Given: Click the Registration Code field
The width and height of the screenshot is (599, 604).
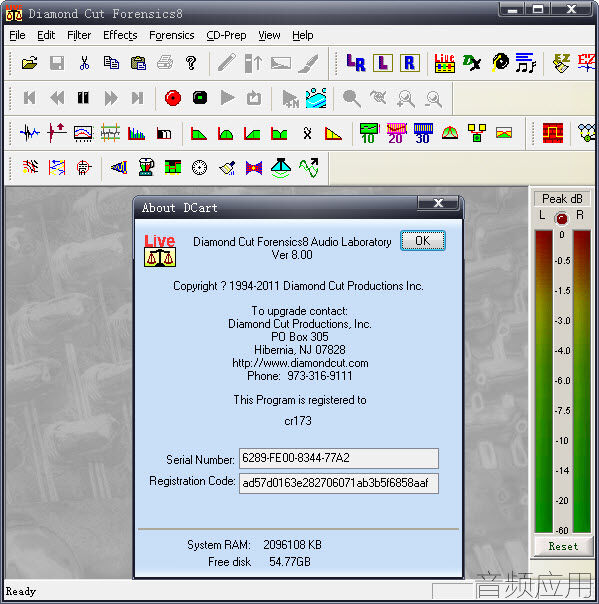Looking at the screenshot, I should pos(339,483).
